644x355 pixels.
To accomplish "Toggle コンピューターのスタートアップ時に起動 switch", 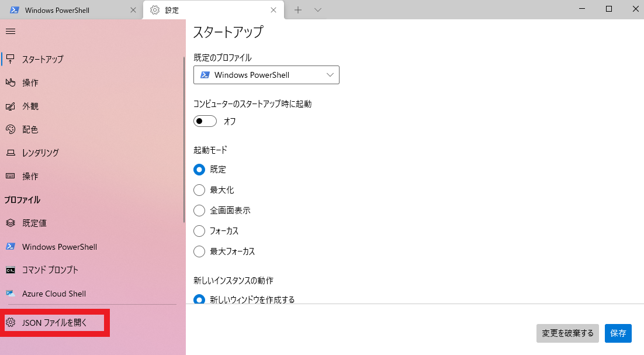I will click(205, 121).
